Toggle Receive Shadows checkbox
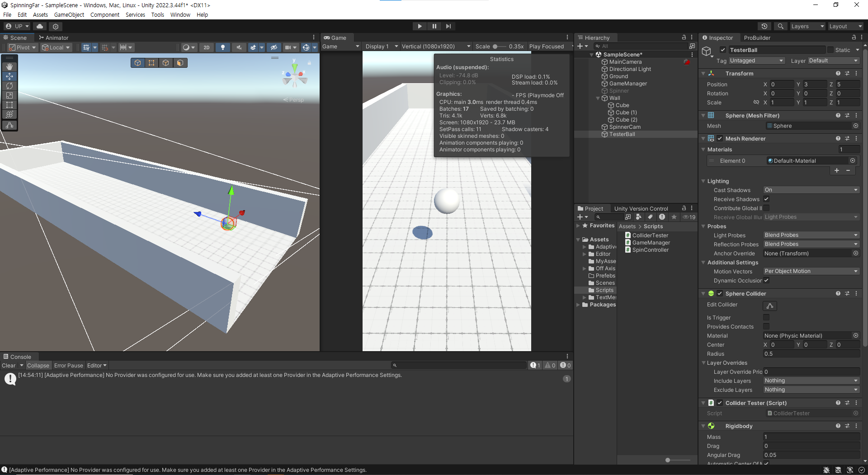The image size is (868, 475). coord(766,199)
